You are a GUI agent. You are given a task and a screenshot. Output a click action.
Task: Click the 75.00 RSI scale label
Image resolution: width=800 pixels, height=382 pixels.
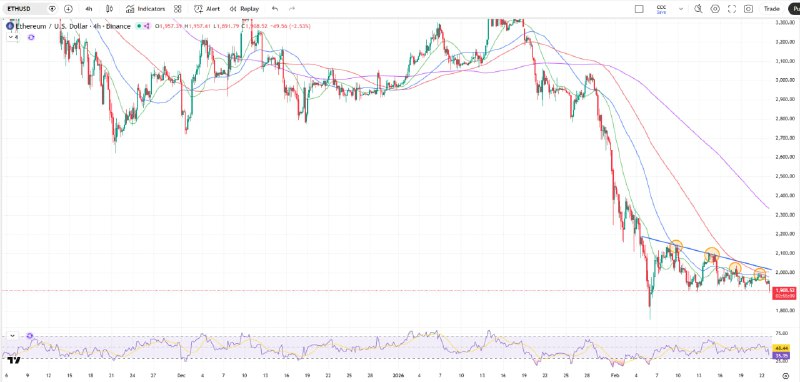783,333
